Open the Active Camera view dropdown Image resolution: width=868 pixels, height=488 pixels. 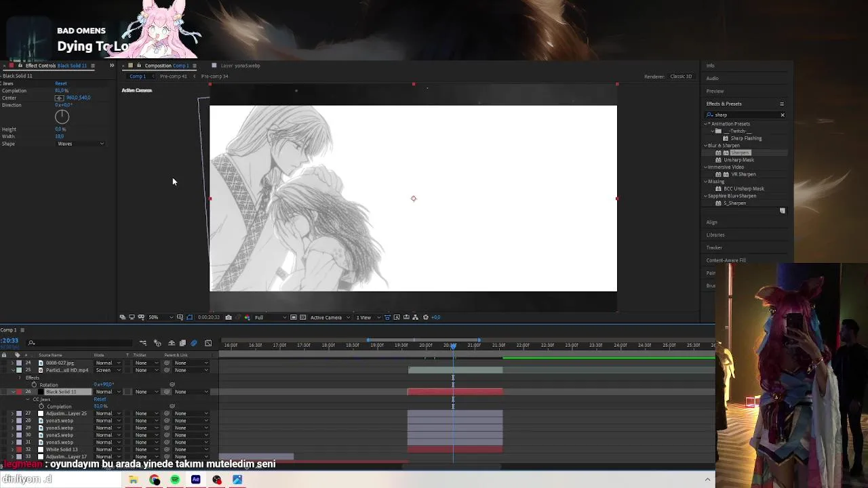click(330, 317)
